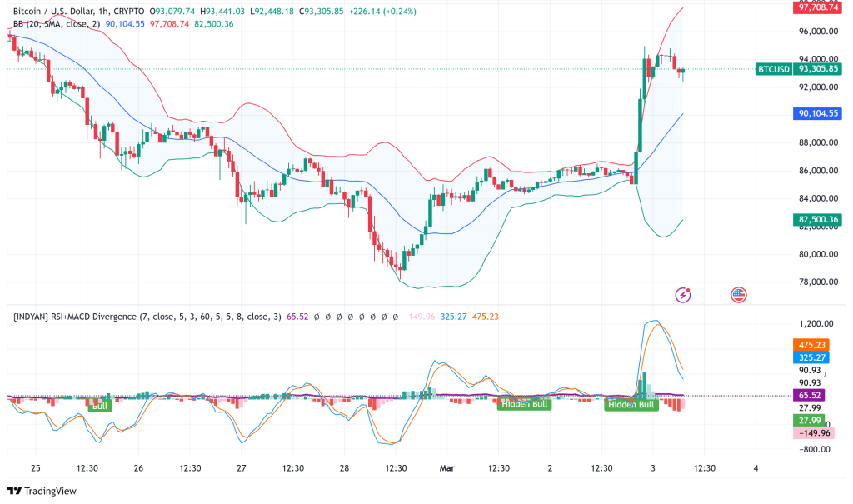Open the TradingView logo link
The image size is (853, 504).
(x=42, y=491)
